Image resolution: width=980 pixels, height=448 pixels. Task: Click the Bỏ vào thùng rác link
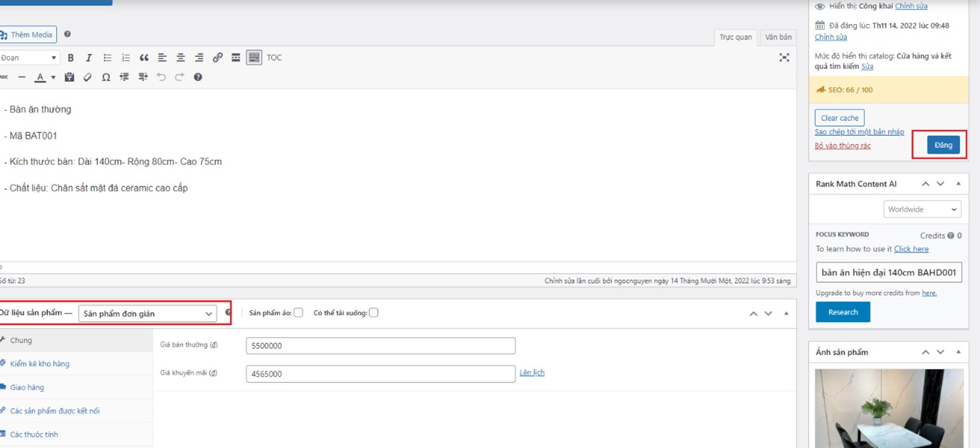[x=842, y=146]
